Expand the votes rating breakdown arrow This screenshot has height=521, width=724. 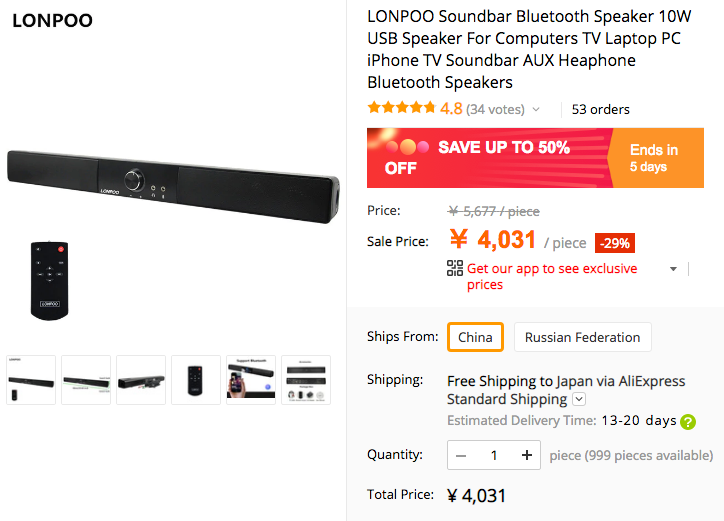point(536,110)
